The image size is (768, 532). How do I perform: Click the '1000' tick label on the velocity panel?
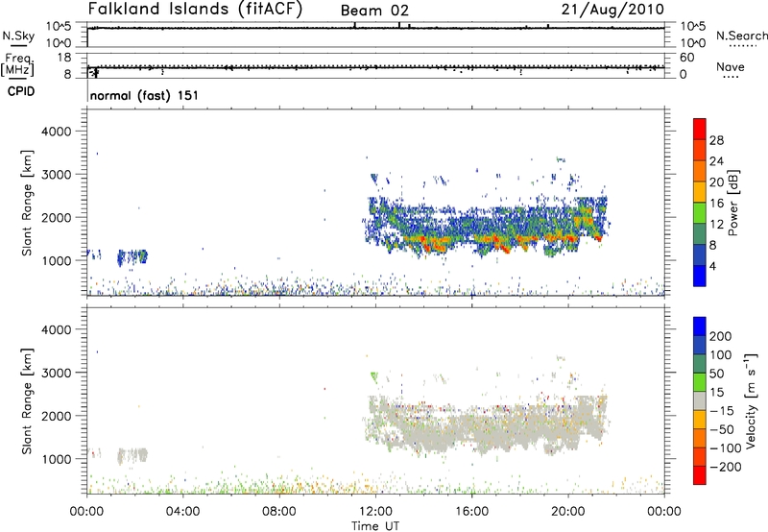tap(57, 459)
